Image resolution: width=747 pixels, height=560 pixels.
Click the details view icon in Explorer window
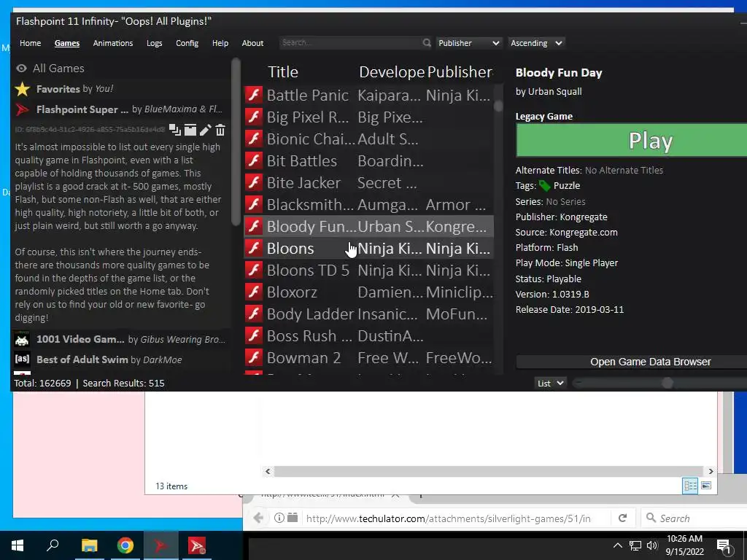pyautogui.click(x=690, y=486)
